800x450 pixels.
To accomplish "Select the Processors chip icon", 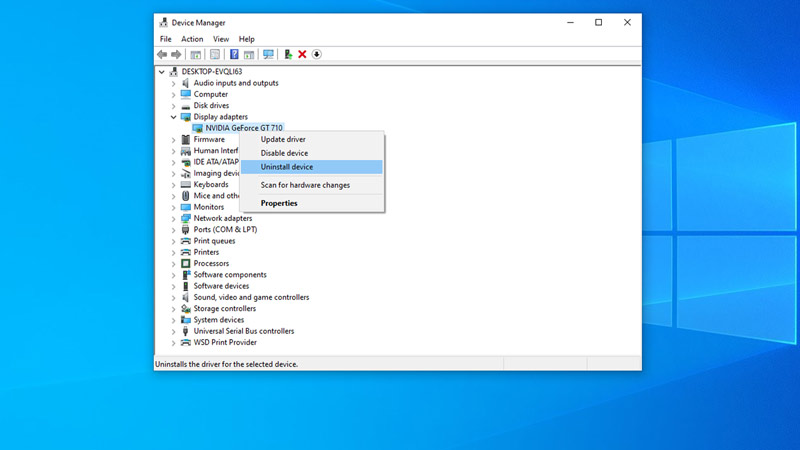I will click(186, 263).
